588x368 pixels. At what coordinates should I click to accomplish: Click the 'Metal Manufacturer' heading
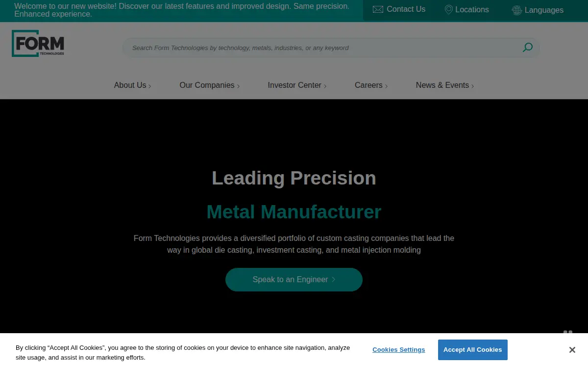pos(294,212)
